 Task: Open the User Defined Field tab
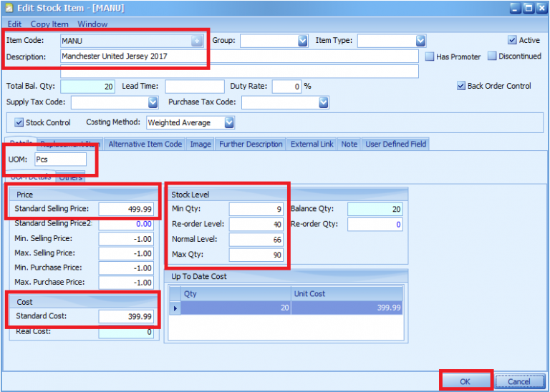coord(395,144)
